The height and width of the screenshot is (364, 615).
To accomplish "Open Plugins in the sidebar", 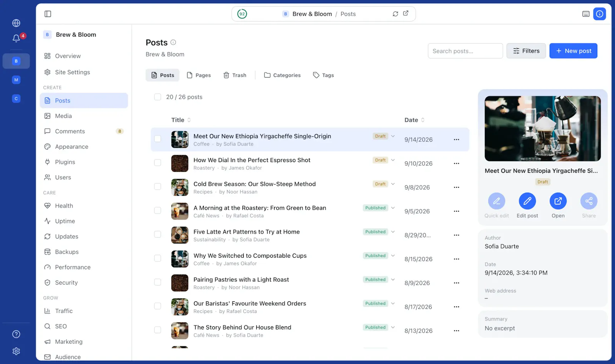I will tap(84, 162).
